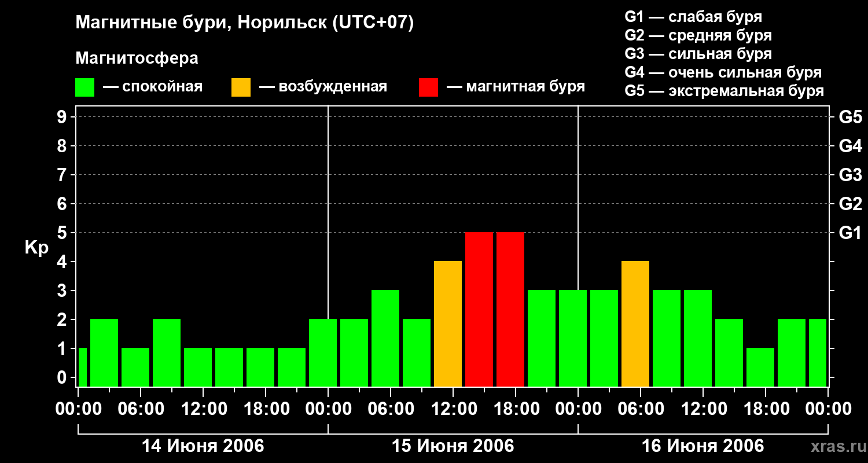Click the red Kp 5 bar starting 13:00 on 15 Июня

(479, 309)
